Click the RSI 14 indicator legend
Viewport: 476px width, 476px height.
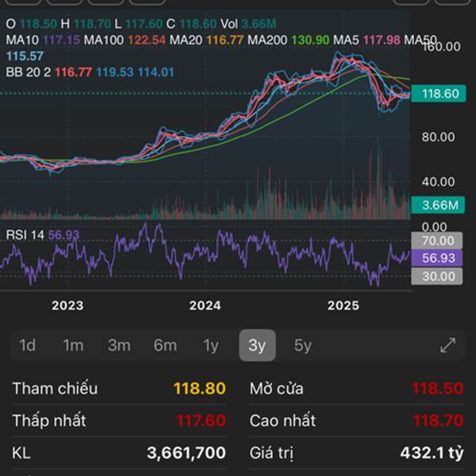(x=43, y=235)
